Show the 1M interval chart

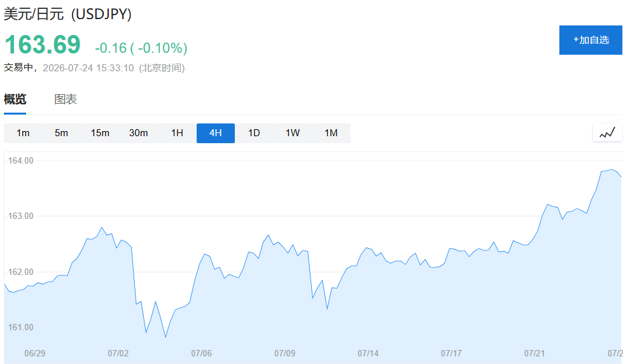pos(332,133)
